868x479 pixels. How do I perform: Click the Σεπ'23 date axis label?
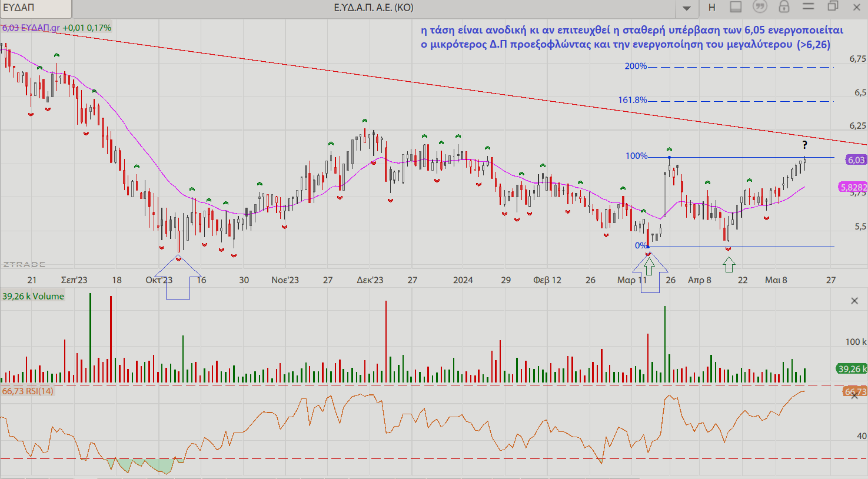74,280
